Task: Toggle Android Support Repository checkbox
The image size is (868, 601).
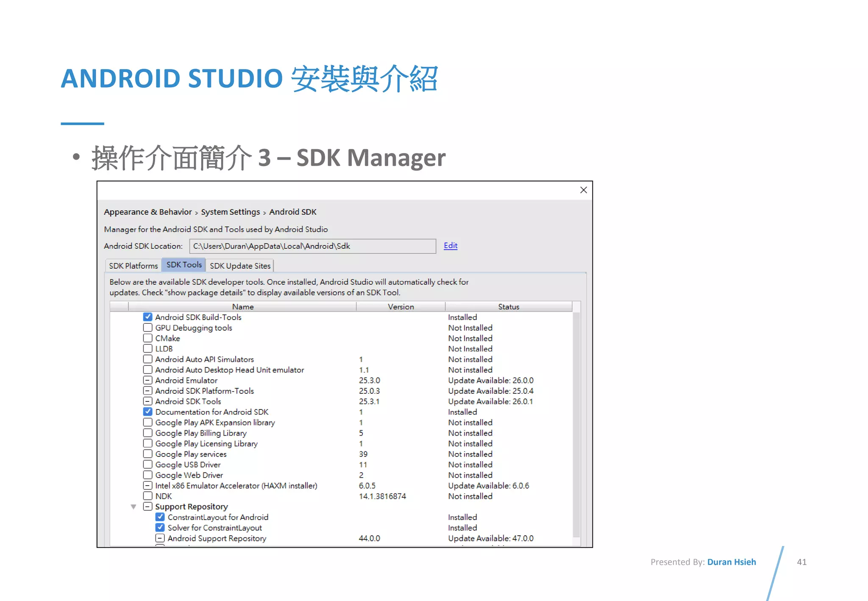Action: (x=160, y=538)
